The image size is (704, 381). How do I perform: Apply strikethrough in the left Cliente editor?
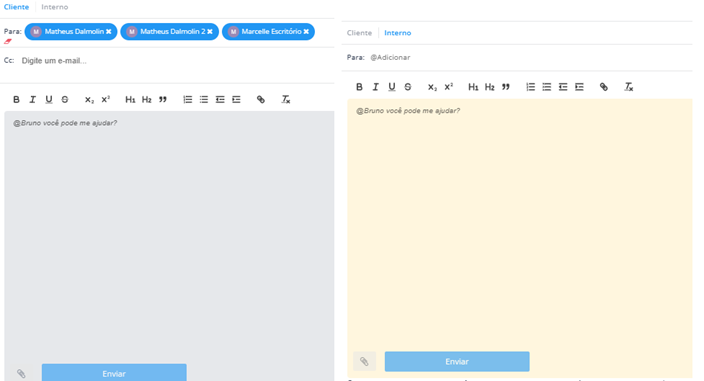tap(65, 100)
